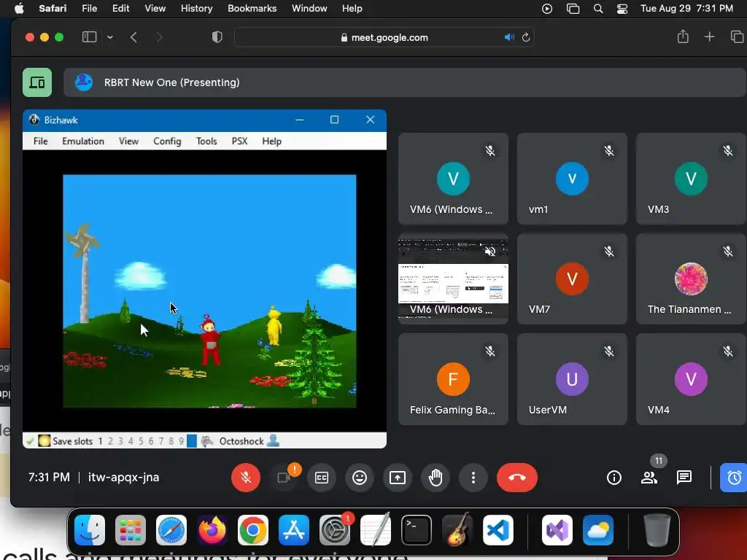This screenshot has height=560, width=747.
Task: Select save slot 5 in Bizhawk status bar
Action: click(x=141, y=441)
